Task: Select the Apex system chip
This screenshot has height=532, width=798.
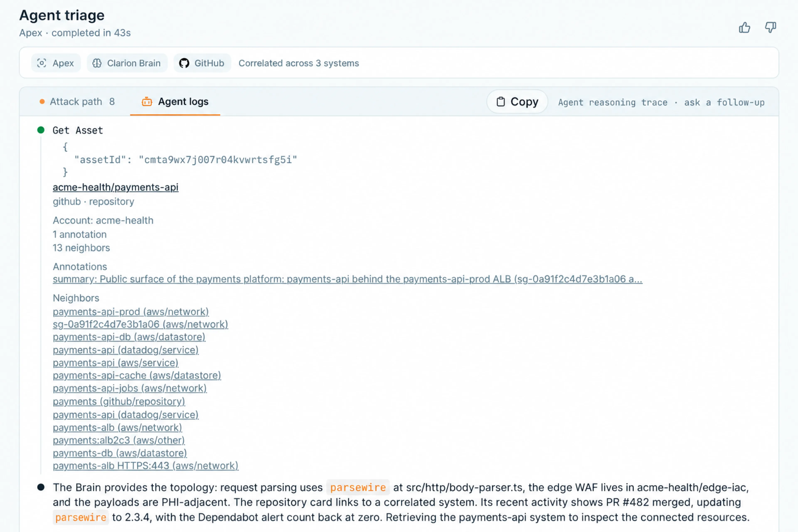Action: pyautogui.click(x=56, y=63)
